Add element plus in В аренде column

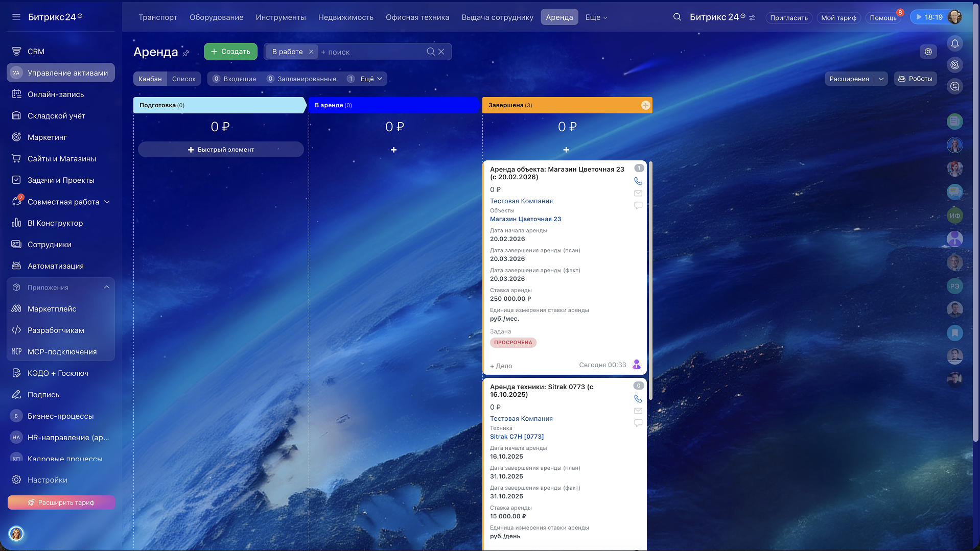click(394, 150)
